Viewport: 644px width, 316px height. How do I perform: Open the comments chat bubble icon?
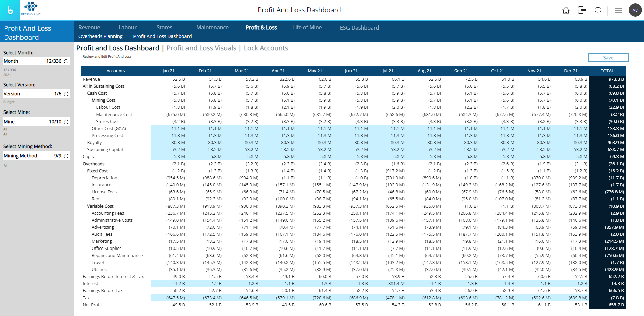598,10
